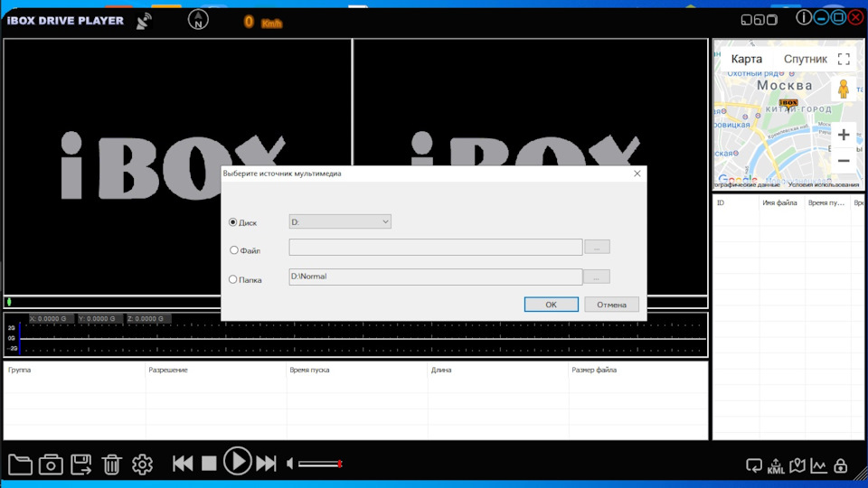This screenshot has height=488, width=868.
Task: Maximize the iBOX Drive Player window
Action: pos(838,18)
